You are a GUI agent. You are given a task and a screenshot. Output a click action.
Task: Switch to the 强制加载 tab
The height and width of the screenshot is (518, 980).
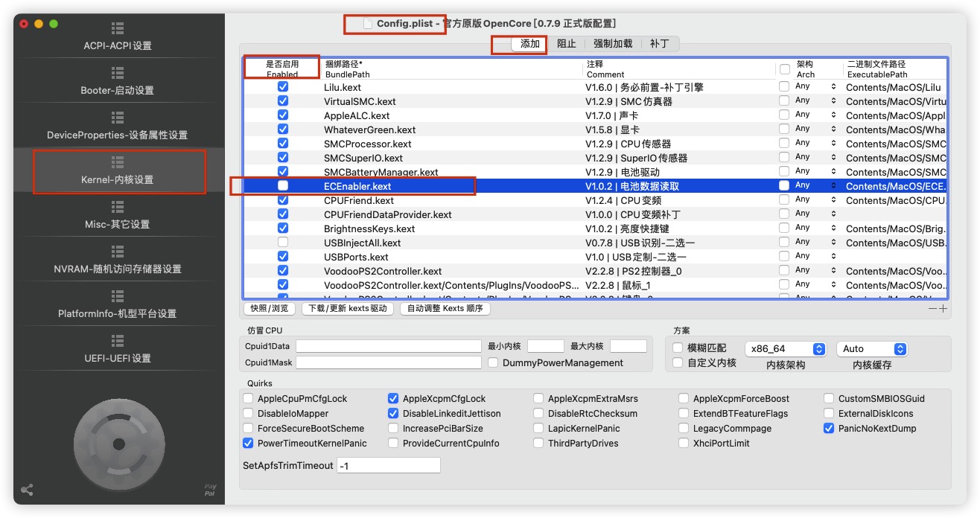613,44
